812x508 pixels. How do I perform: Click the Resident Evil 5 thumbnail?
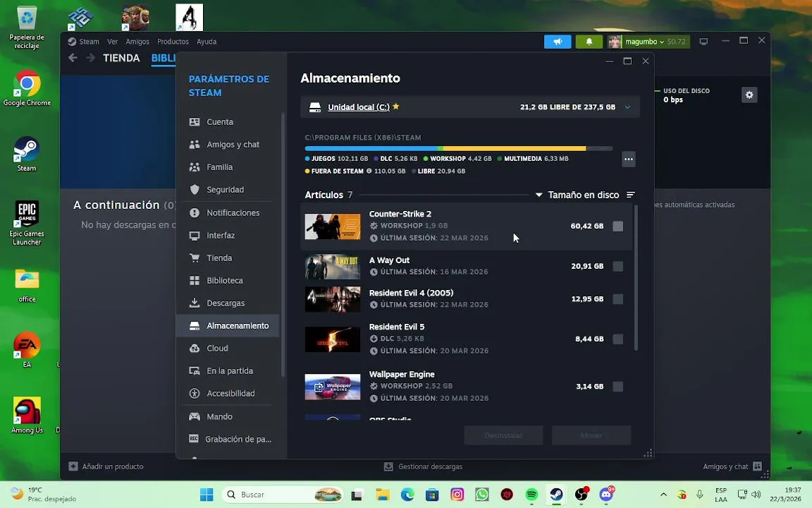(x=333, y=339)
